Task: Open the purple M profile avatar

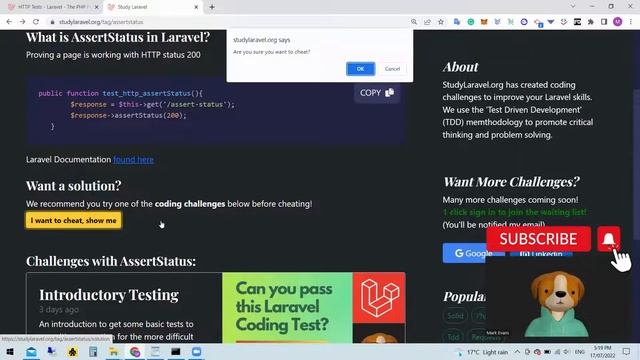Action: coord(618,22)
